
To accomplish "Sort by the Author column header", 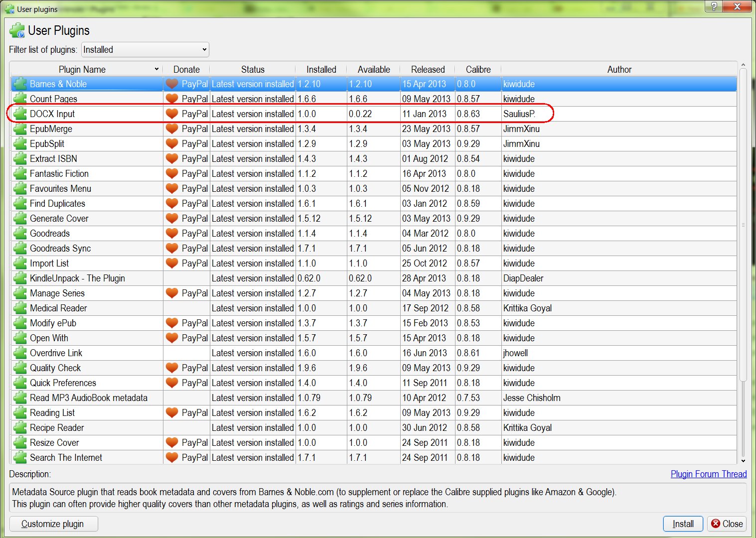I will click(x=619, y=69).
